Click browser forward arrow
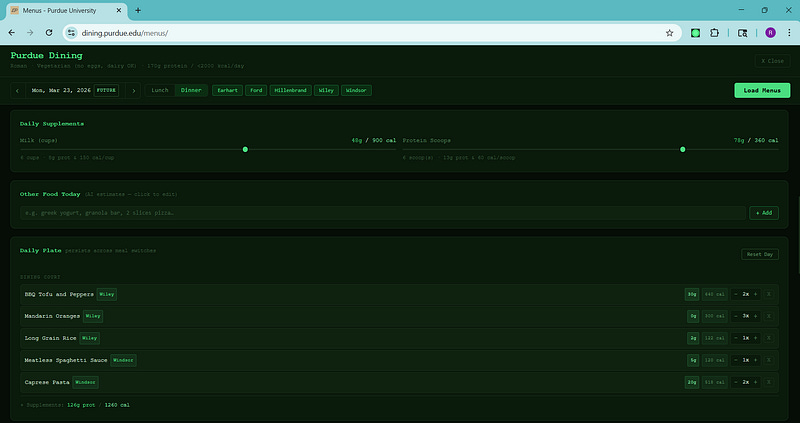 point(30,33)
